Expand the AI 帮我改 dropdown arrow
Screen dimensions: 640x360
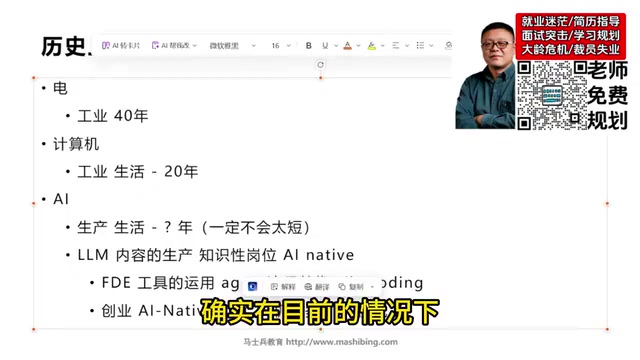coord(195,46)
